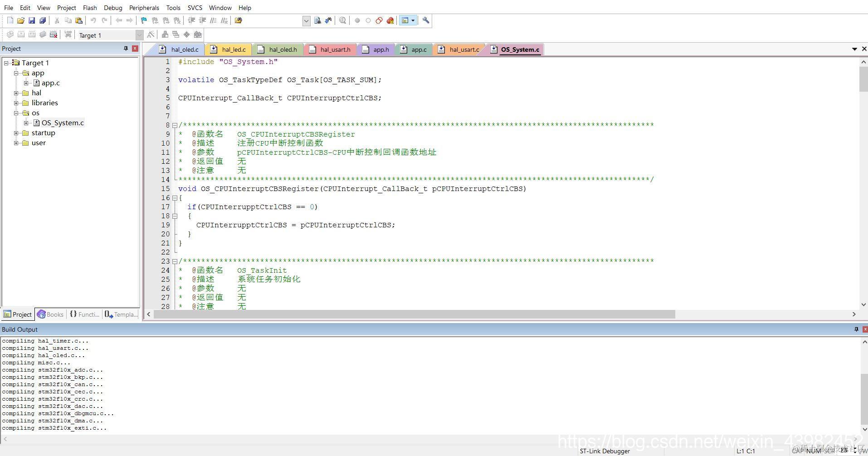Open Options for Target
The width and height of the screenshot is (868, 456).
point(151,34)
